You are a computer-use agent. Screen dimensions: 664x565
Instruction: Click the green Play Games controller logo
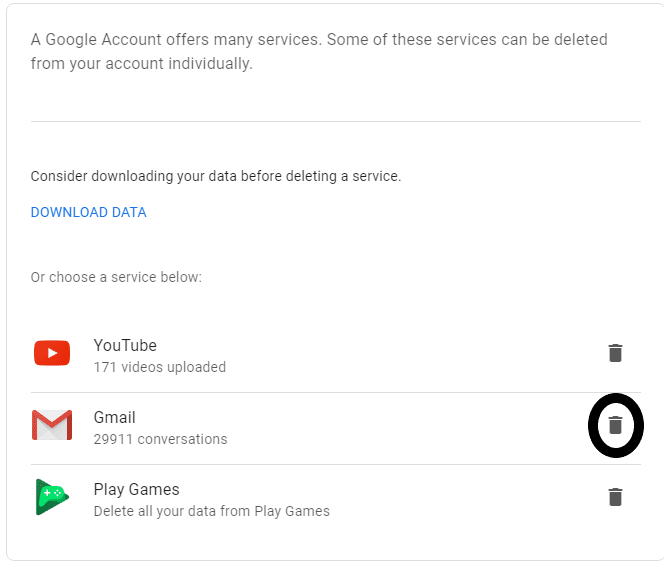tap(52, 497)
